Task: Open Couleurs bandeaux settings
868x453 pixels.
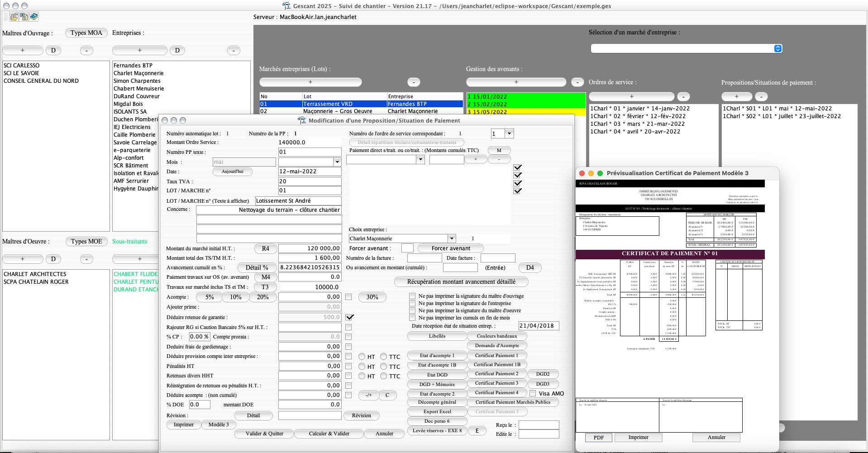Action: tap(497, 336)
